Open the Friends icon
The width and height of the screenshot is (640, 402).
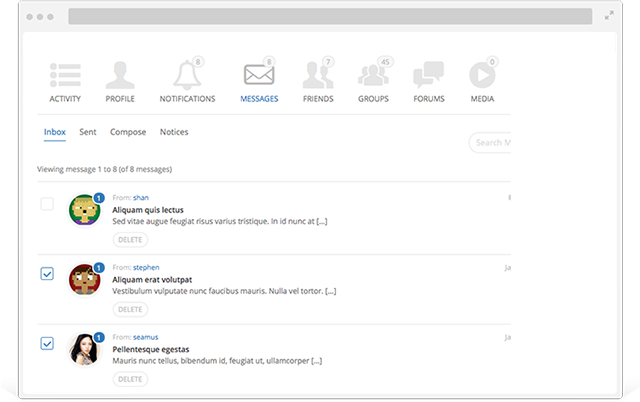[318, 76]
